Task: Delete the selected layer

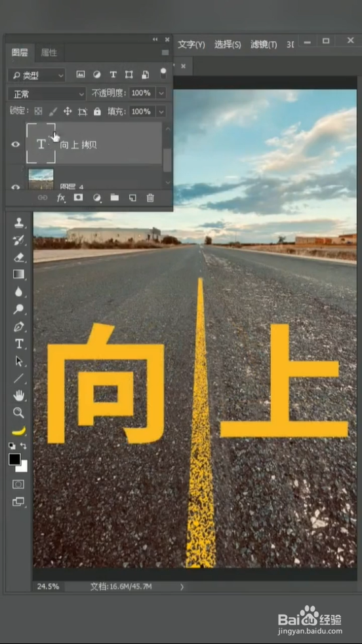Action: click(x=150, y=198)
